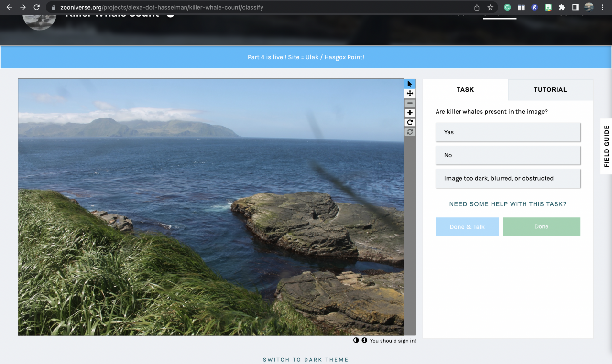
Task: Go back in browser history
Action: click(x=9, y=7)
